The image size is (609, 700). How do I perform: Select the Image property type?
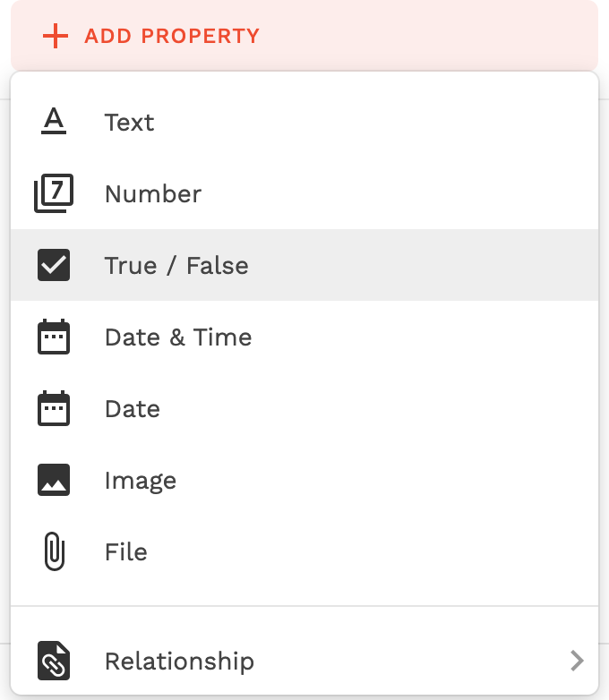(x=304, y=480)
